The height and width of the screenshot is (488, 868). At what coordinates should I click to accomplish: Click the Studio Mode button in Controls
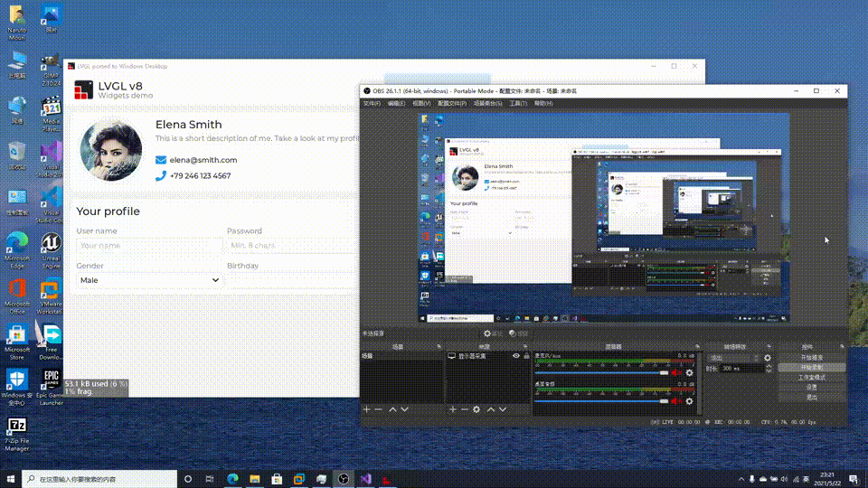pos(812,378)
